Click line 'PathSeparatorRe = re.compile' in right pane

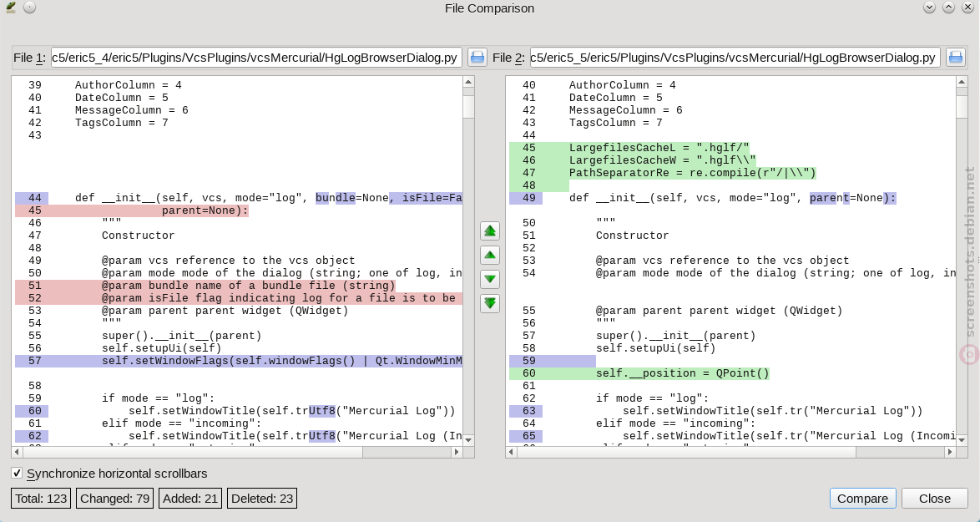click(x=693, y=173)
